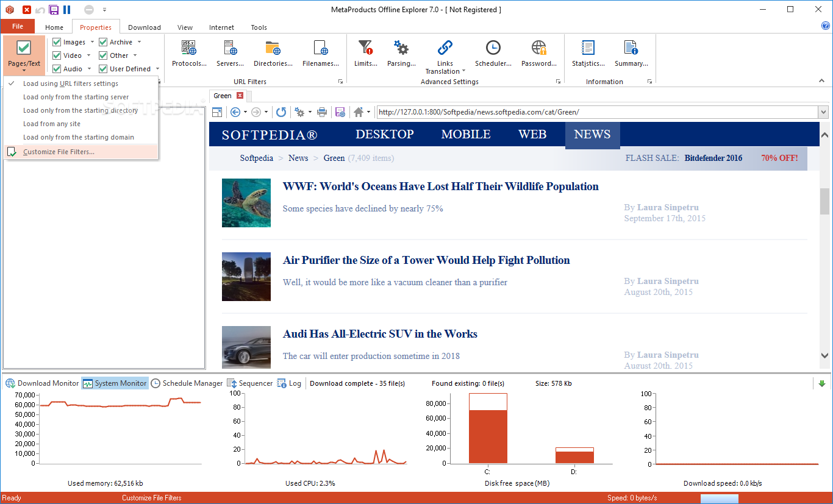Viewport: 833px width, 504px height.
Task: Click the URL address field
Action: point(597,112)
